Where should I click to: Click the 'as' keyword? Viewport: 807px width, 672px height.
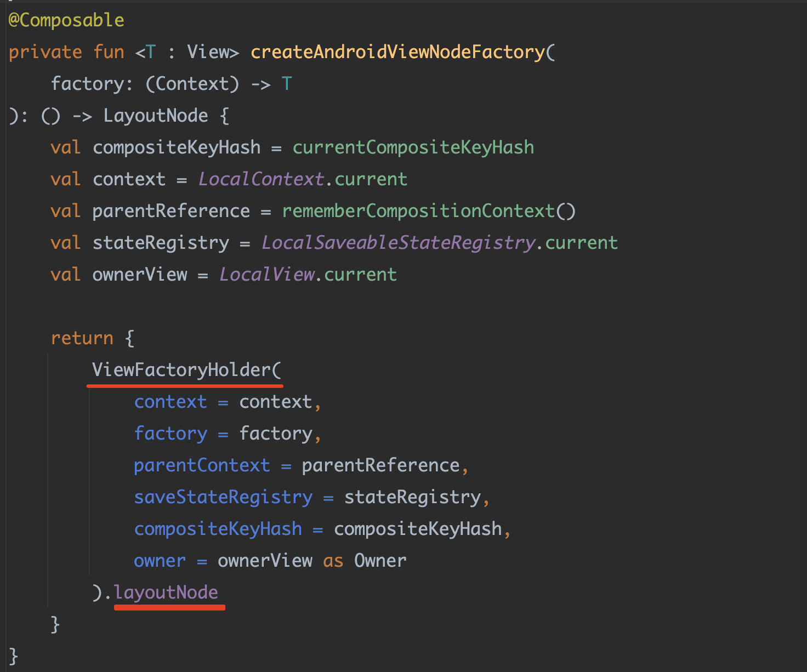click(x=333, y=561)
